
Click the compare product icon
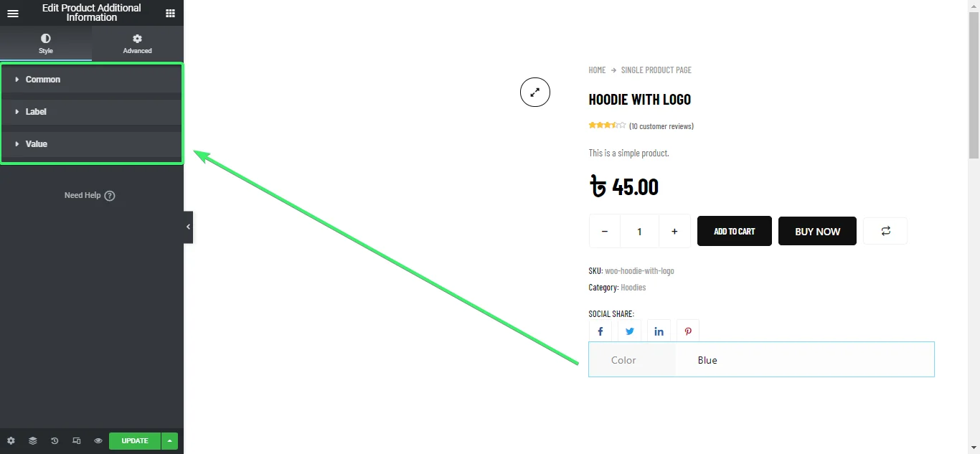tap(885, 231)
